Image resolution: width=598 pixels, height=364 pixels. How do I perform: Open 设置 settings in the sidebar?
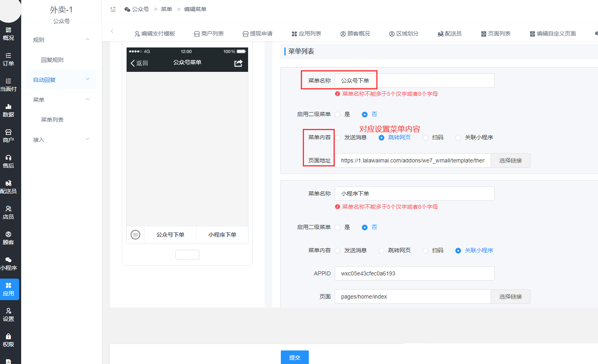click(8, 315)
